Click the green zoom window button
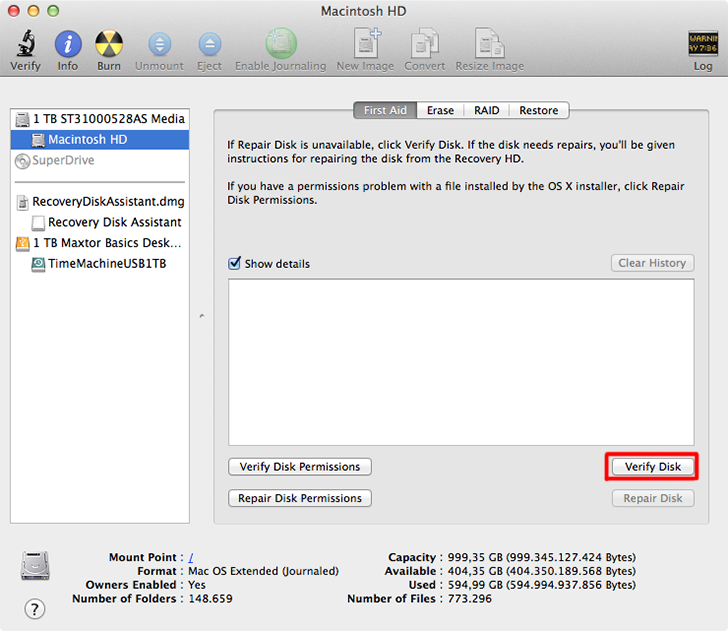Screen dimensions: 728x631 53,11
